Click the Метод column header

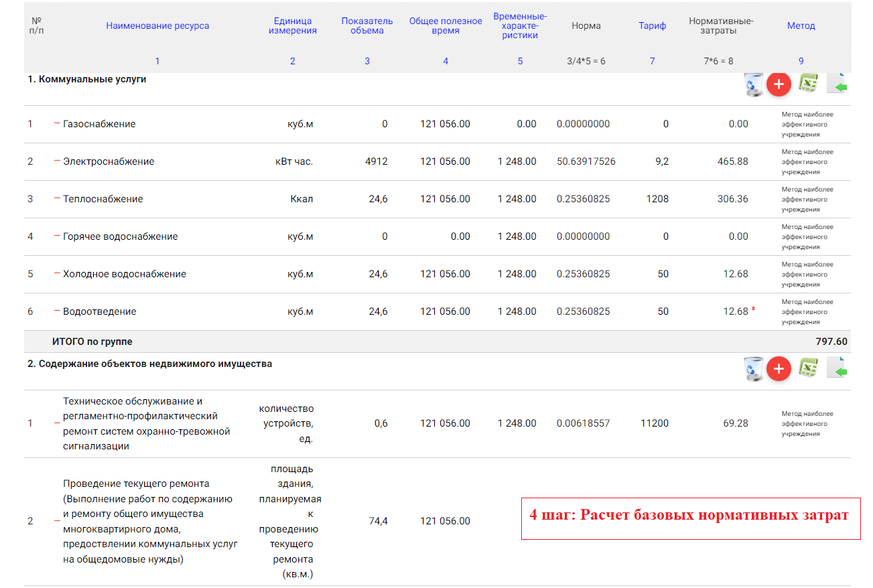click(801, 26)
